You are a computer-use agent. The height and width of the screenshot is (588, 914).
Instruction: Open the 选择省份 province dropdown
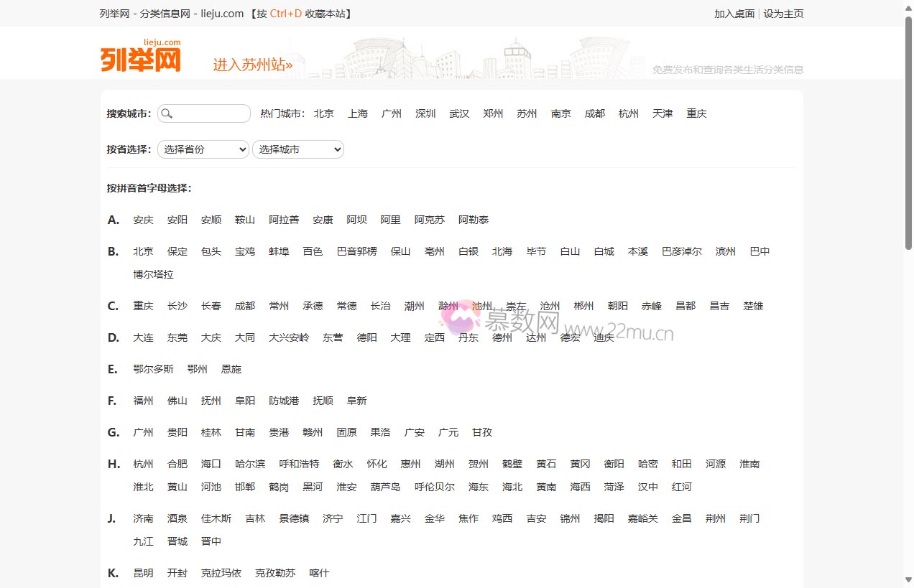(203, 149)
